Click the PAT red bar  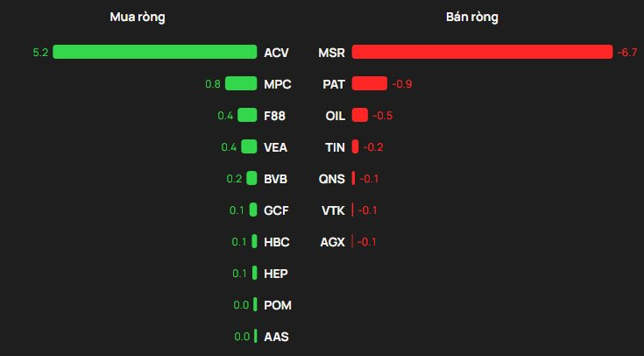pyautogui.click(x=369, y=83)
